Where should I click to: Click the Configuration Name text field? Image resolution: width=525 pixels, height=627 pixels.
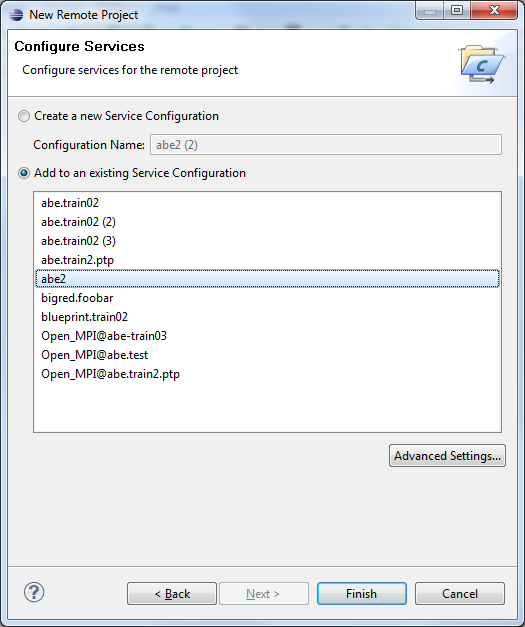click(x=325, y=145)
